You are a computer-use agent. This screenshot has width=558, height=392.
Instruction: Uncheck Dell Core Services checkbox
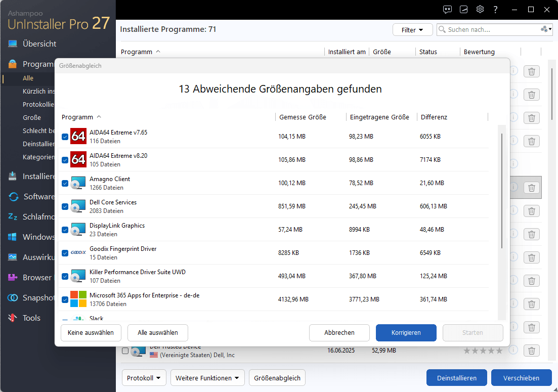click(x=65, y=207)
